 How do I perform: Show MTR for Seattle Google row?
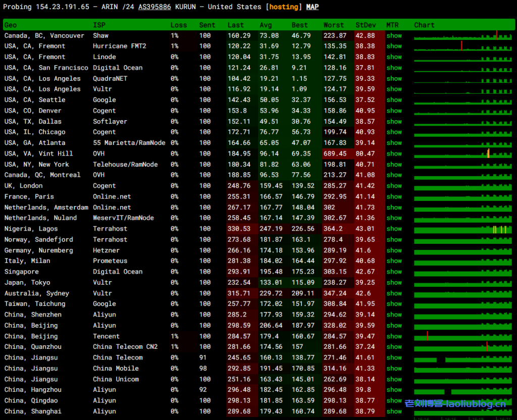click(x=394, y=100)
